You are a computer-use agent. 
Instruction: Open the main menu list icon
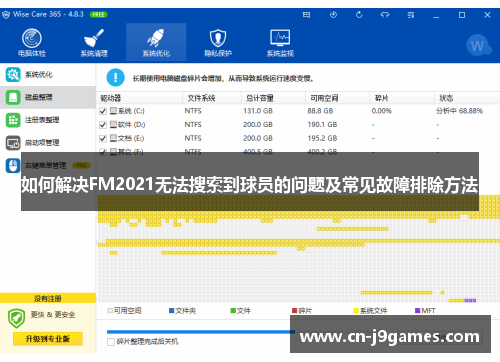click(x=411, y=15)
